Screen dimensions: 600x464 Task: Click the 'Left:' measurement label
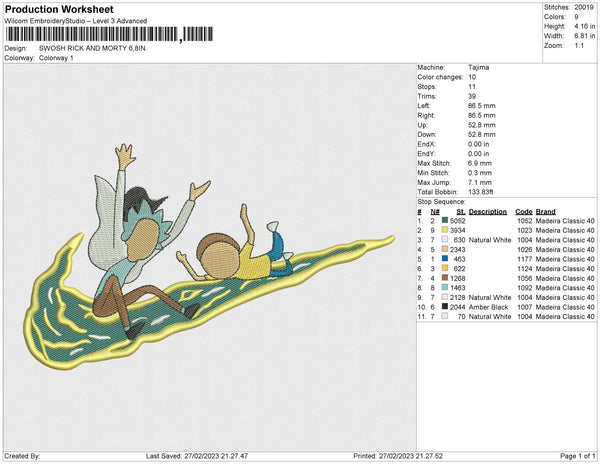[x=424, y=106]
